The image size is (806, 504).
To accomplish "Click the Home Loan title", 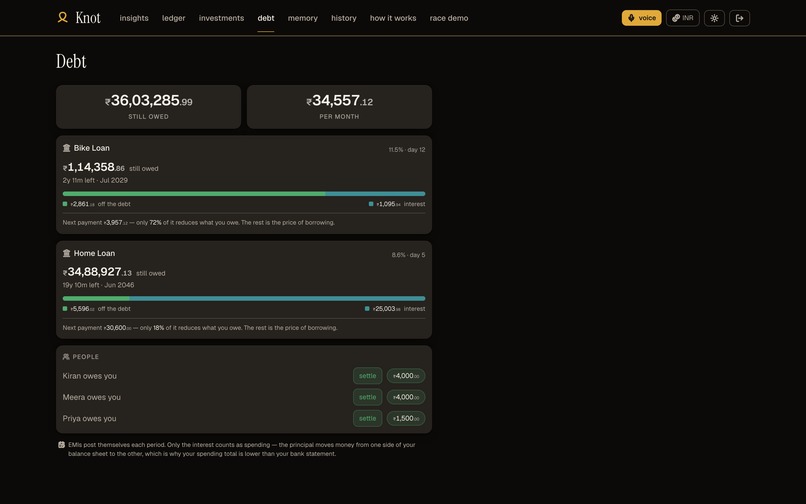I will click(x=95, y=253).
